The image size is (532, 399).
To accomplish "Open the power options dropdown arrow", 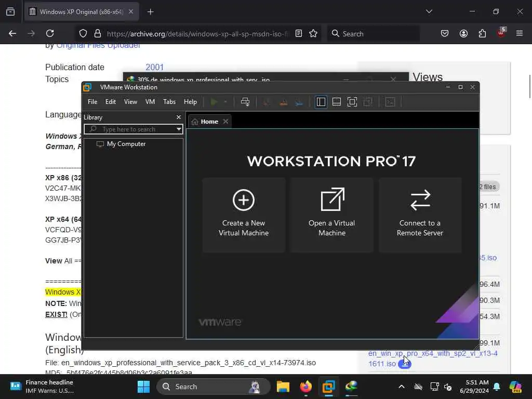I will 225,102.
